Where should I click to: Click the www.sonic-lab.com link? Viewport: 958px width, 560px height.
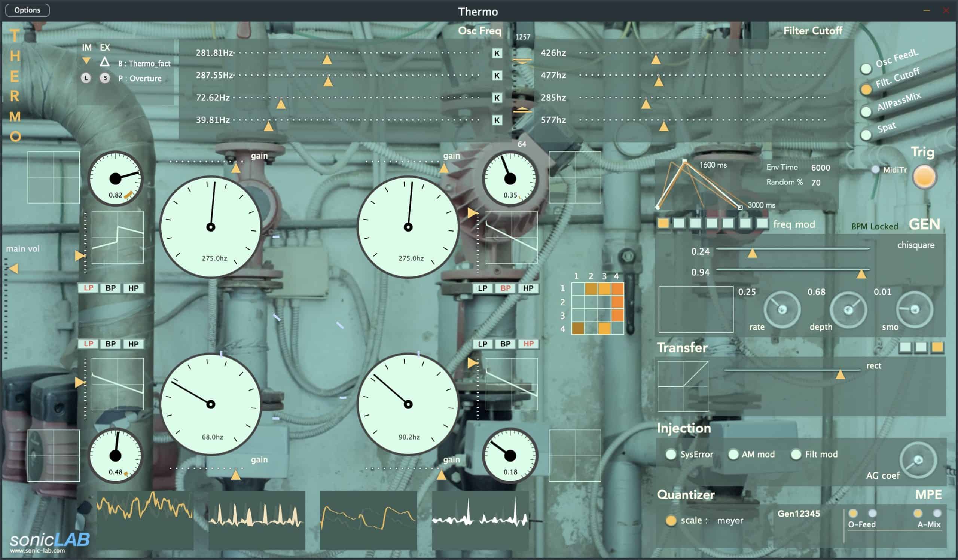pyautogui.click(x=37, y=551)
